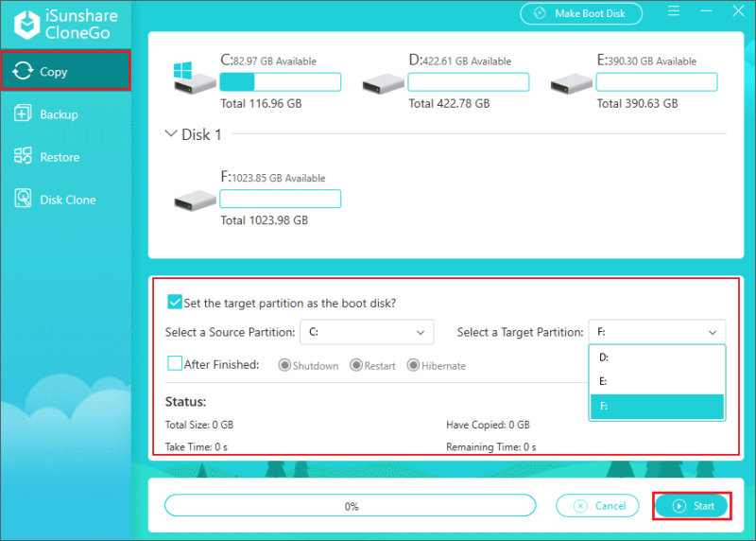Choose E: from target partition list
The image size is (756, 541).
tap(657, 382)
